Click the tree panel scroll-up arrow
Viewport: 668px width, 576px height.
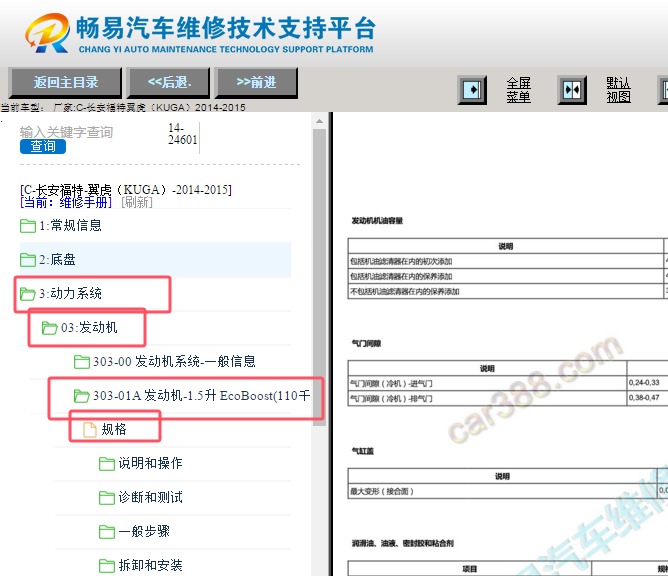point(319,122)
